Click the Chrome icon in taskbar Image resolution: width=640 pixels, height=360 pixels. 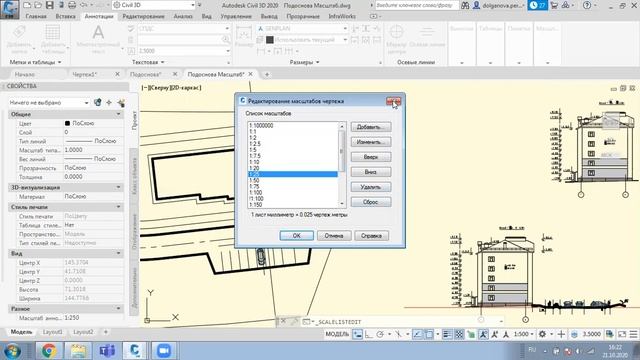49,351
